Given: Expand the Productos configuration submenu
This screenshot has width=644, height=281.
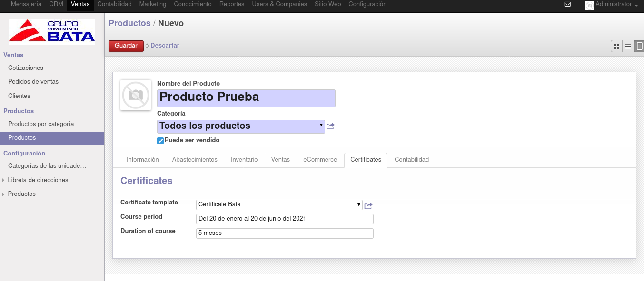Looking at the screenshot, I should 22,194.
